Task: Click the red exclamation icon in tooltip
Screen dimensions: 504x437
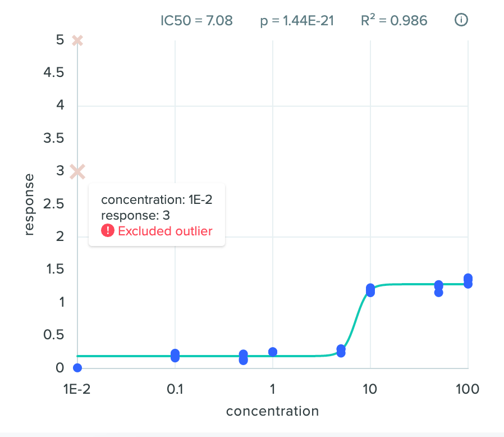Action: [107, 231]
